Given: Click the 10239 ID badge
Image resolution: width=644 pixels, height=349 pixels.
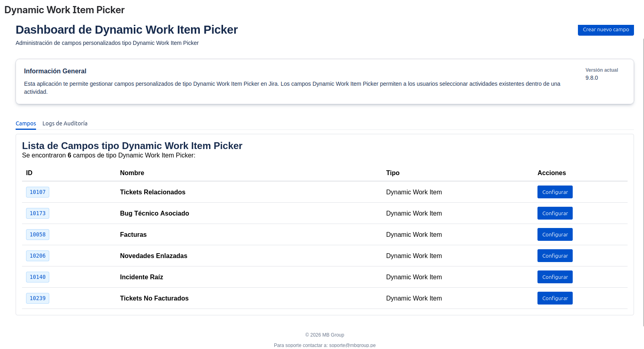Looking at the screenshot, I should click(x=38, y=298).
